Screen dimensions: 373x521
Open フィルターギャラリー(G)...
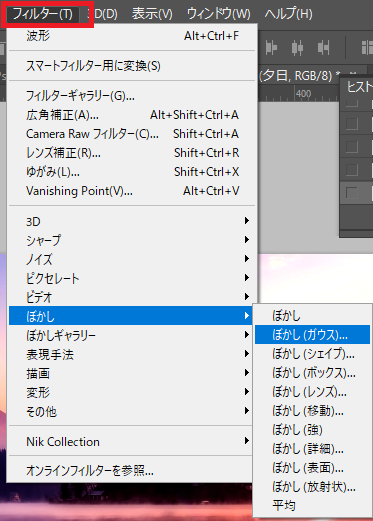132,96
